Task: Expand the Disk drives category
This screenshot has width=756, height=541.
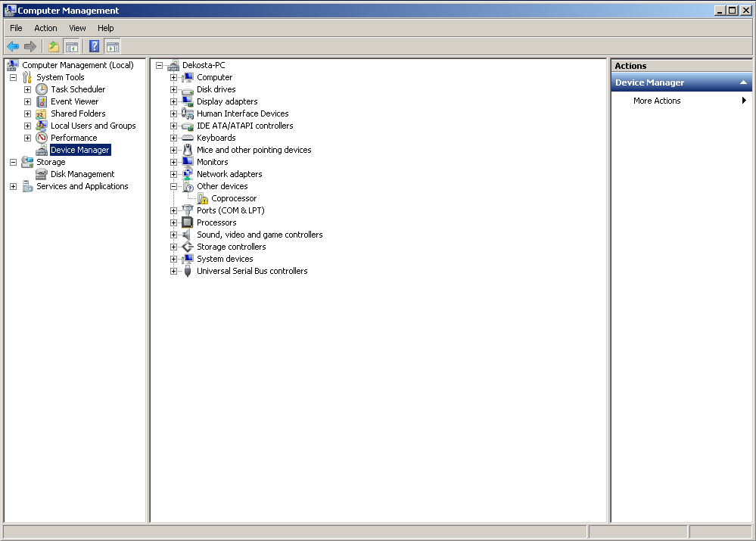Action: pos(173,89)
